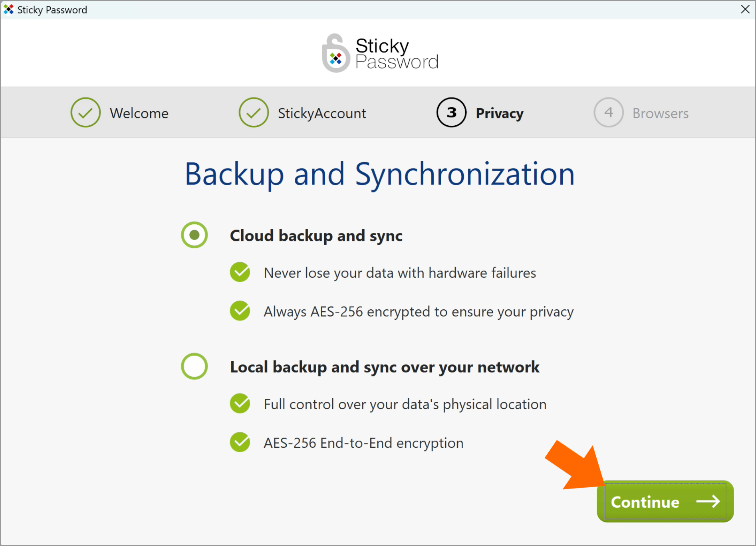Click 'AES-256 End-to-End encryption' text
The width and height of the screenshot is (756, 546).
[363, 443]
